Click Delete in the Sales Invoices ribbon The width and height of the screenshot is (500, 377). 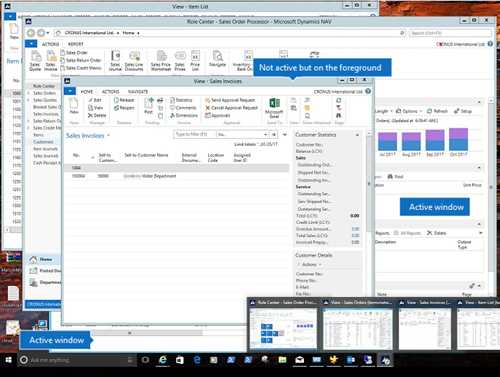(97, 115)
